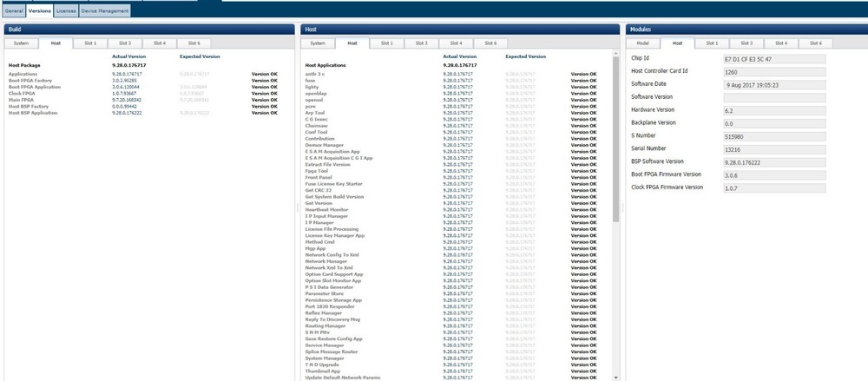Screen dimensions: 868x381
Task: Switch to the Licenses tab
Action: pyautogui.click(x=66, y=11)
